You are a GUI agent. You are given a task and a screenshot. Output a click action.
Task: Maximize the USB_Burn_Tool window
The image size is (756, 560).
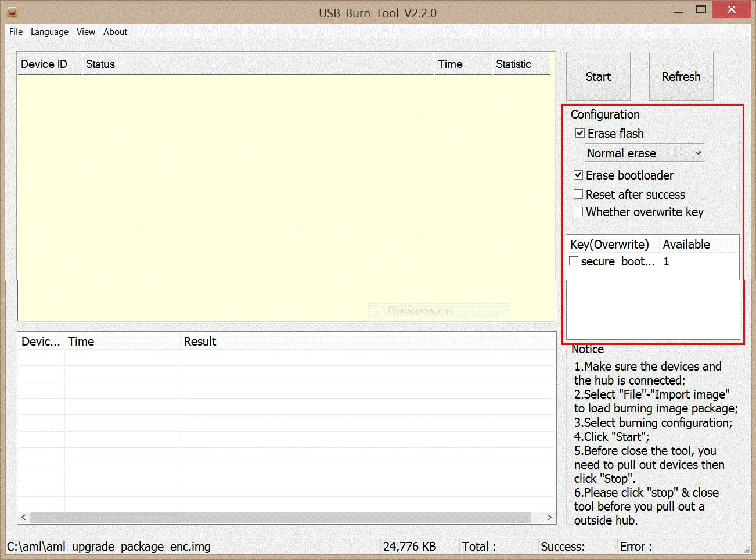[701, 10]
